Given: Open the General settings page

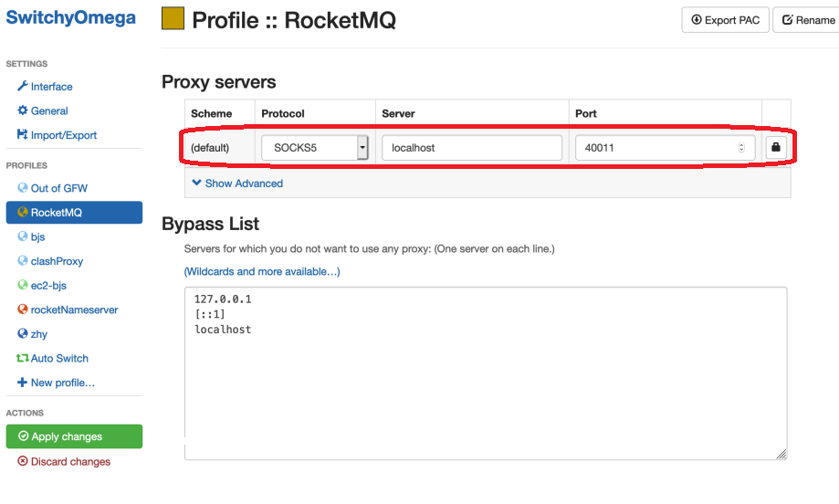Looking at the screenshot, I should click(49, 110).
